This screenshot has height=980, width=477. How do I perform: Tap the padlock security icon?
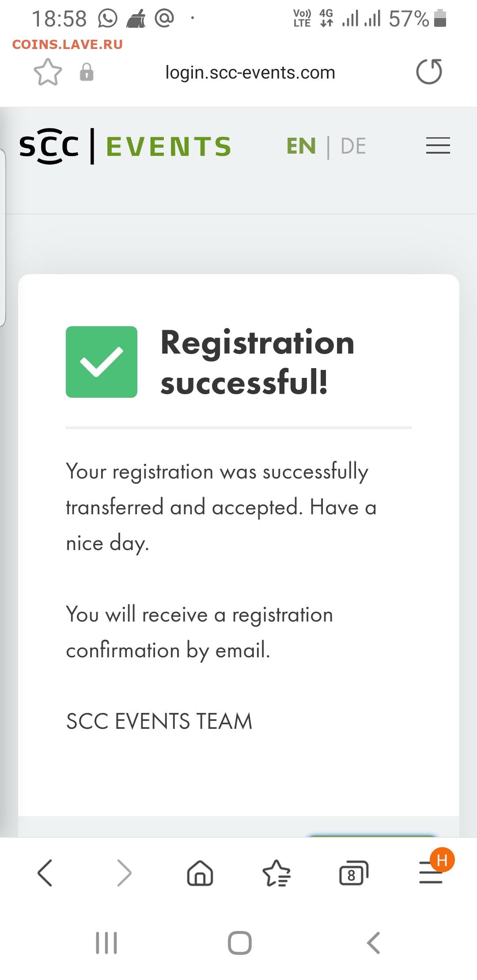[x=87, y=72]
